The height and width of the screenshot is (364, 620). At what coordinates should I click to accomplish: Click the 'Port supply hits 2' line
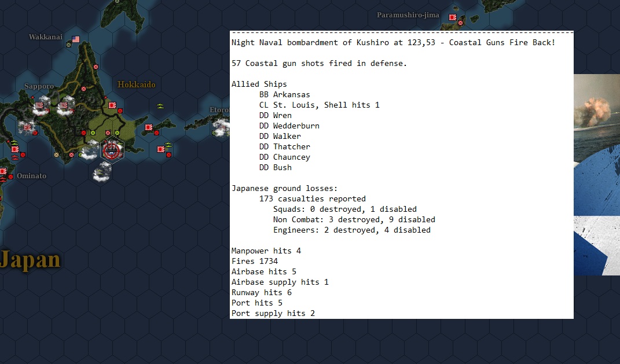coord(273,313)
